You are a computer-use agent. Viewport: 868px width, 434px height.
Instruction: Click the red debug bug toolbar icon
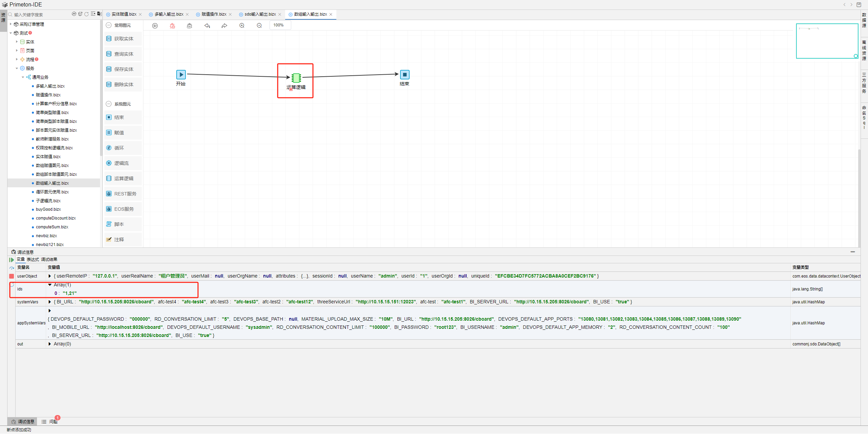pos(172,26)
